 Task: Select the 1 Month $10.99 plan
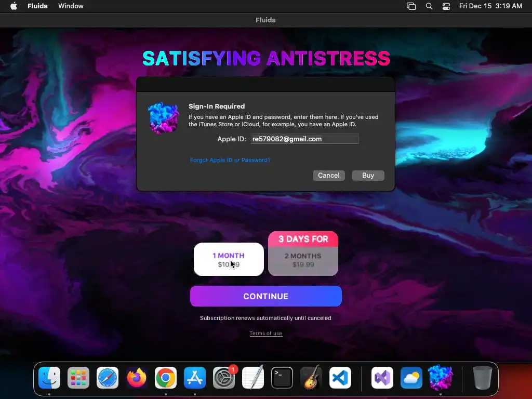[x=229, y=259]
